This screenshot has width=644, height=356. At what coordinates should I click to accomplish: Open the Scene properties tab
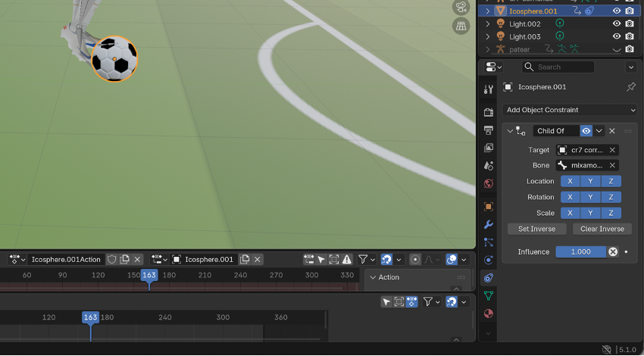(x=489, y=165)
